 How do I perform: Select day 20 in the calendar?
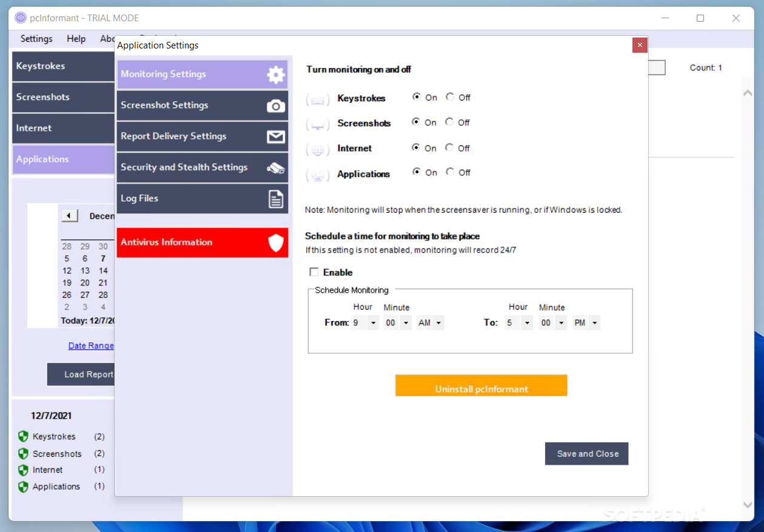[85, 283]
